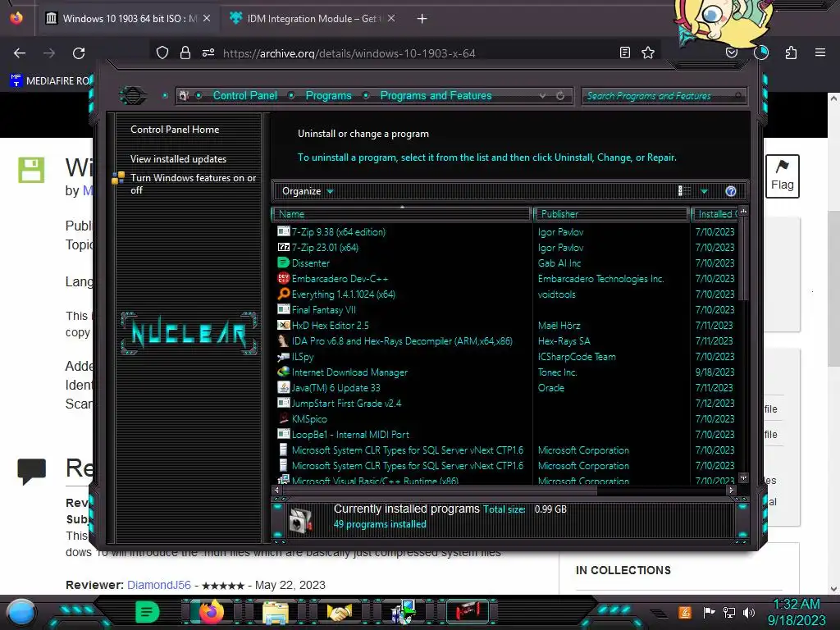840x630 pixels.
Task: Click the Firefox reload page button
Action: [x=79, y=53]
